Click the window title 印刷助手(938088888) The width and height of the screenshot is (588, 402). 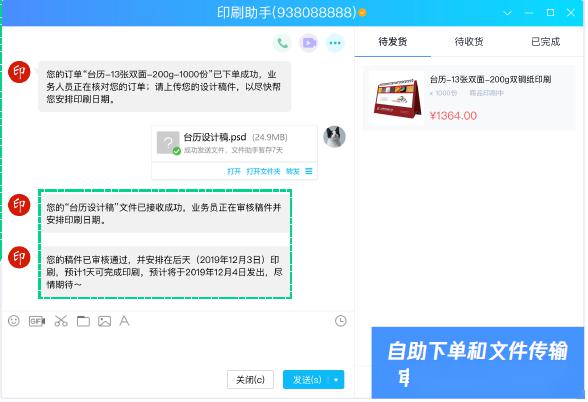[x=286, y=13]
